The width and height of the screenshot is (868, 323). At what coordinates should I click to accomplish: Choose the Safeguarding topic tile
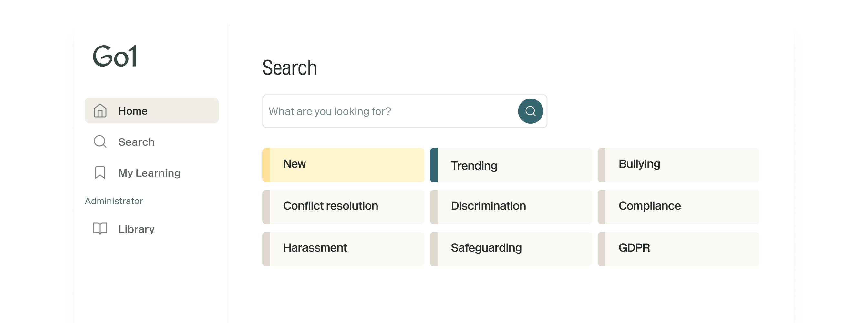tap(511, 248)
